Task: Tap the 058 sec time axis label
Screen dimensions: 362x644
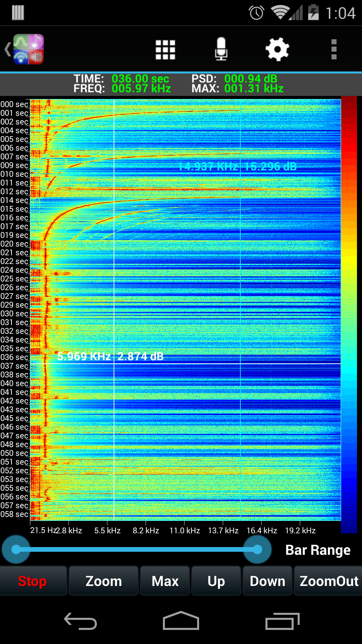Action: tap(14, 514)
